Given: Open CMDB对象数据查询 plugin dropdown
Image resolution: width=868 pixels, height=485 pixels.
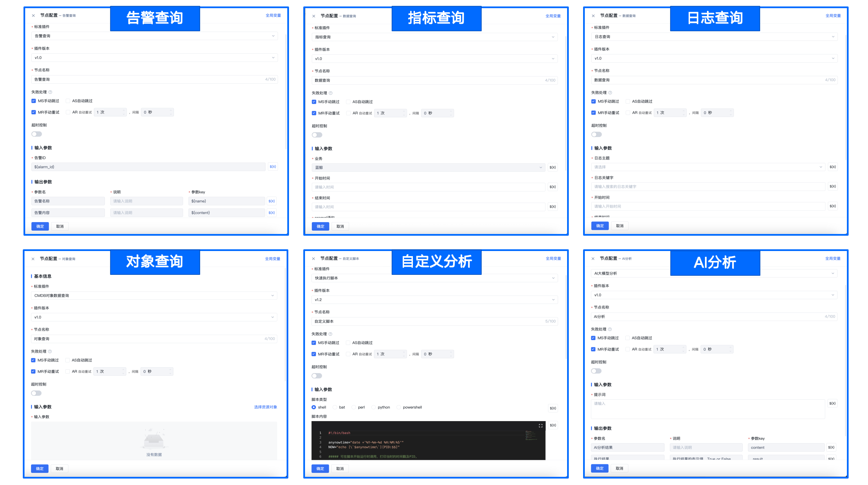Looking at the screenshot, I should (154, 296).
